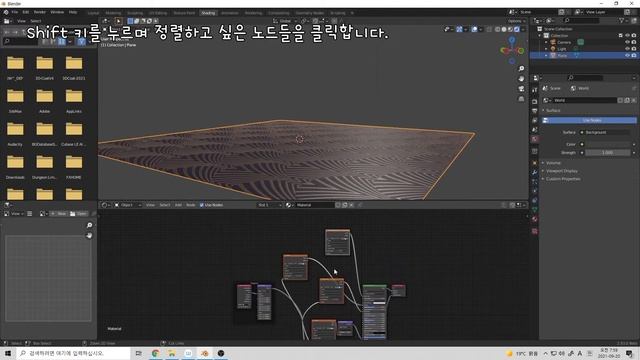The height and width of the screenshot is (360, 640).
Task: Open Windows notification center icon
Action: [629, 353]
